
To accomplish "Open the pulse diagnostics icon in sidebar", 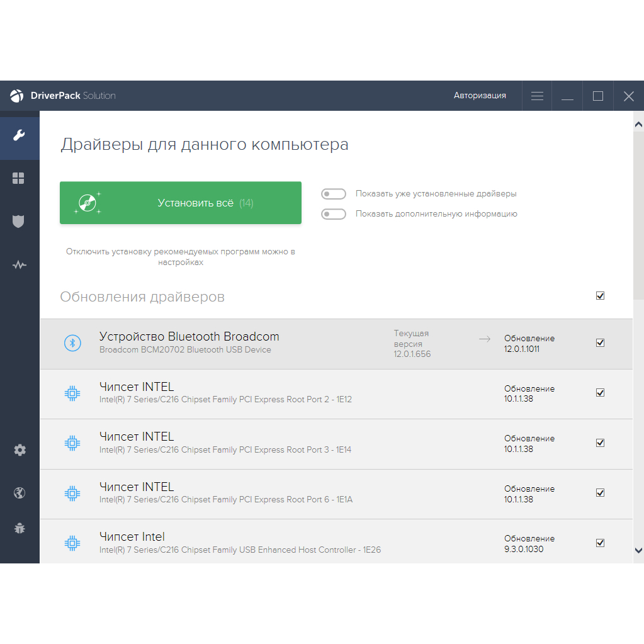I will (19, 265).
